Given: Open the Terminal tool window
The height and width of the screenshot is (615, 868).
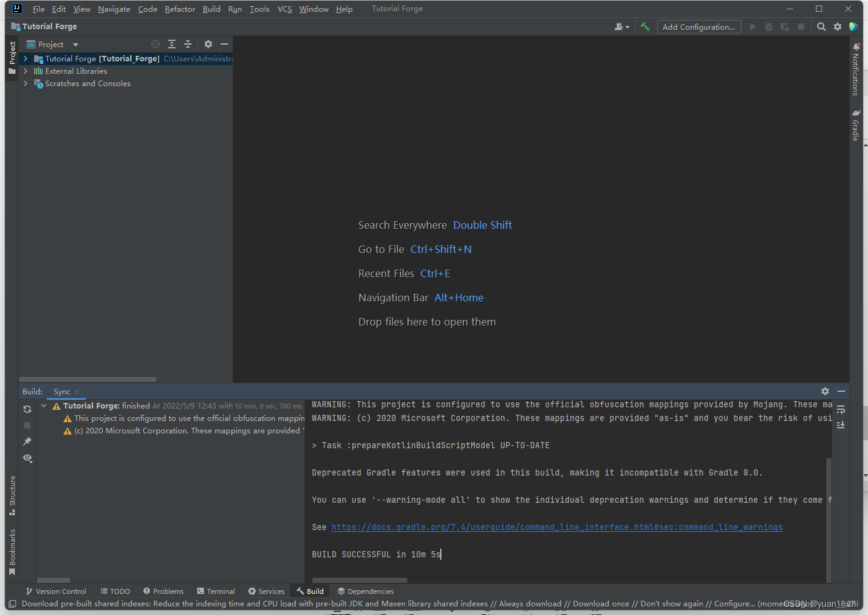Looking at the screenshot, I should (x=216, y=591).
